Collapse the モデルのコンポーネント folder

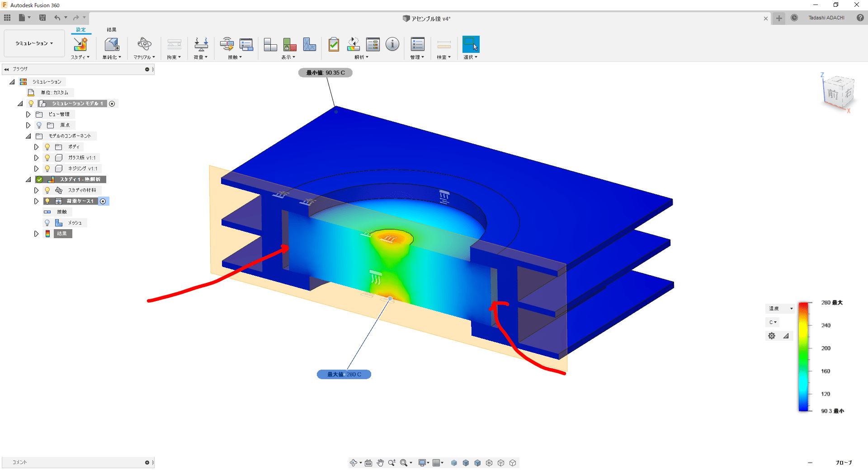click(x=28, y=136)
